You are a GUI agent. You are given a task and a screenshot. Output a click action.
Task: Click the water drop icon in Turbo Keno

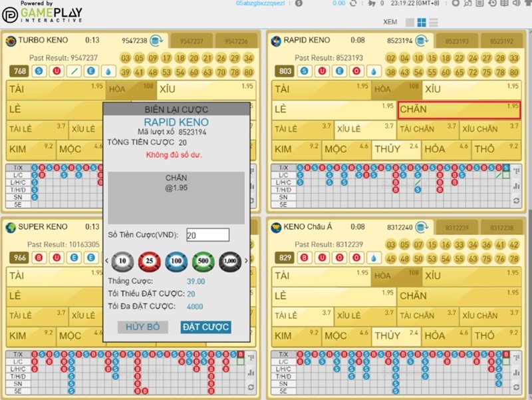(108, 71)
